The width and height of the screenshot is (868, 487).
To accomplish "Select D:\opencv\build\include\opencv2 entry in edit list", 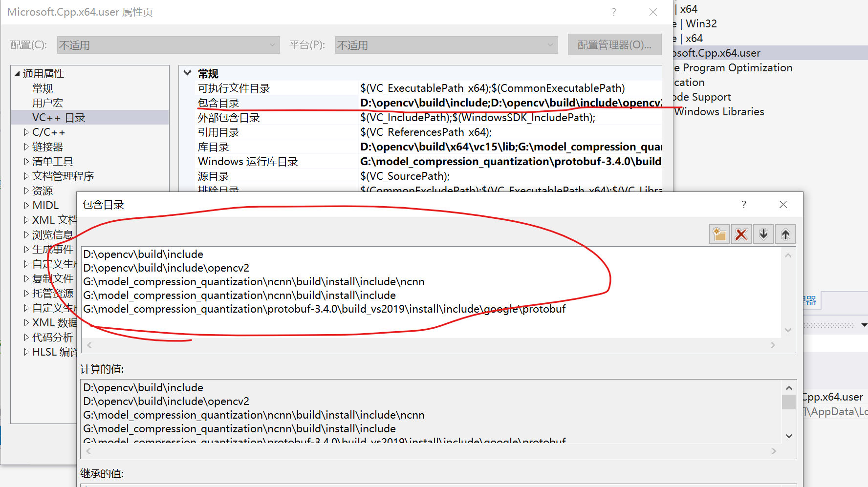I will coord(166,268).
